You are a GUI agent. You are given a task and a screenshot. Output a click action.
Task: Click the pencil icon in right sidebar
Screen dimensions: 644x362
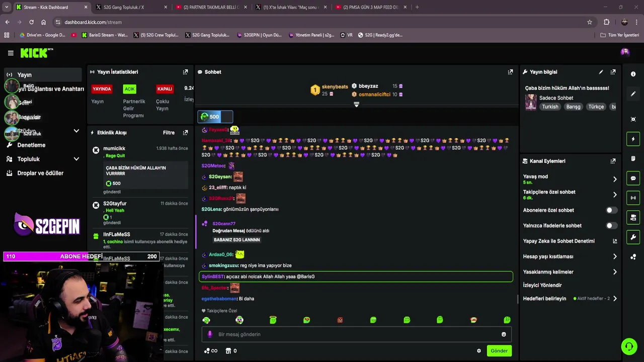633,94
